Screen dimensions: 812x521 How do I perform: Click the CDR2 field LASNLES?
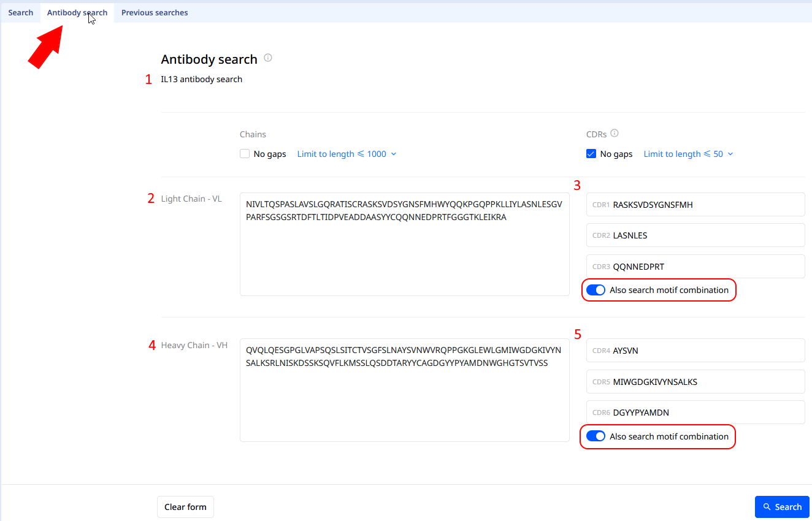695,235
